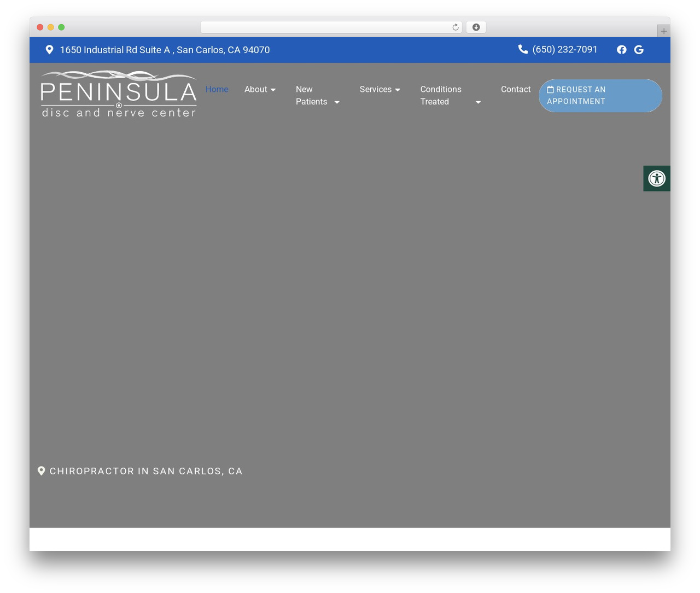The height and width of the screenshot is (593, 700).
Task: Maximize the browser window with green button
Action: tap(61, 27)
